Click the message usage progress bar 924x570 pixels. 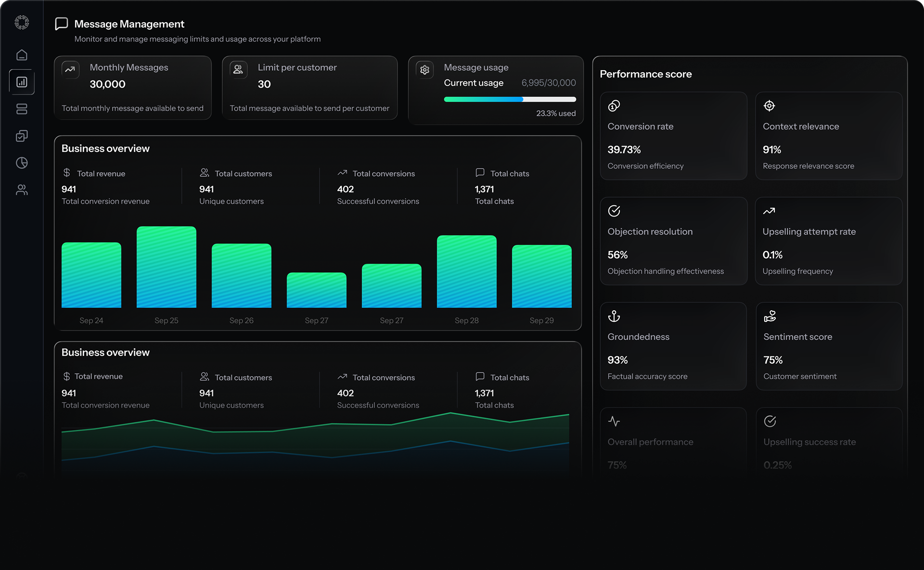coord(510,100)
